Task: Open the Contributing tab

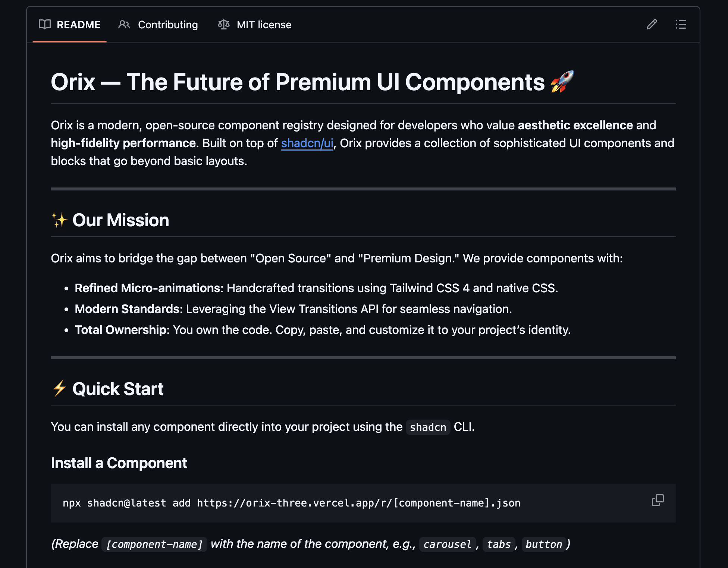Action: pos(167,25)
